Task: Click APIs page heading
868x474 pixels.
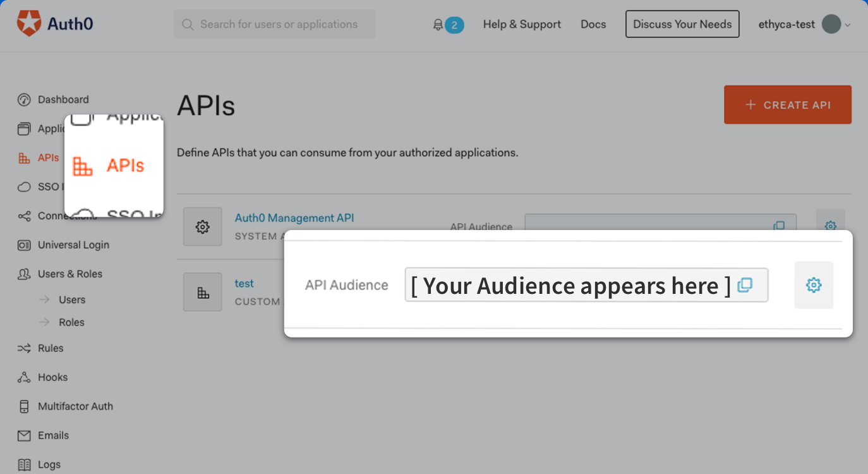Action: 206,106
